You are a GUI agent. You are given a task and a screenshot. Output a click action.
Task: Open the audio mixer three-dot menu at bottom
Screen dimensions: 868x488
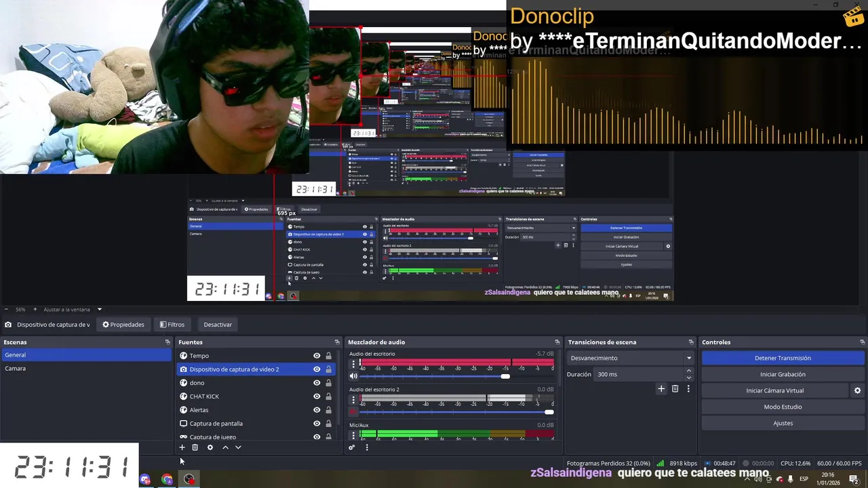tap(367, 447)
